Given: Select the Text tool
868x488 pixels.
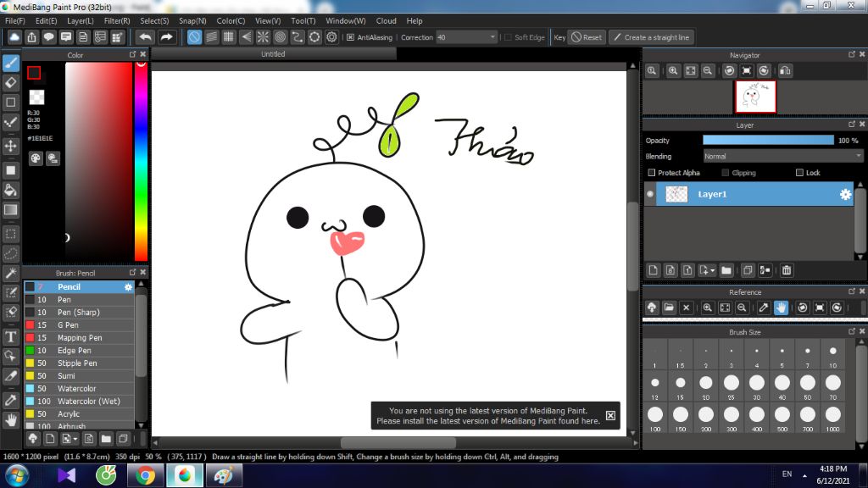Looking at the screenshot, I should click(x=10, y=337).
